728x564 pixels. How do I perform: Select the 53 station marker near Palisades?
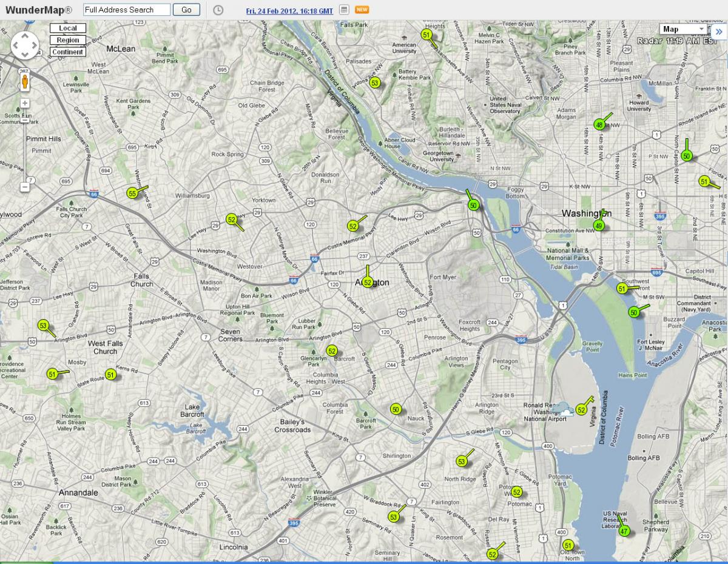pyautogui.click(x=374, y=83)
